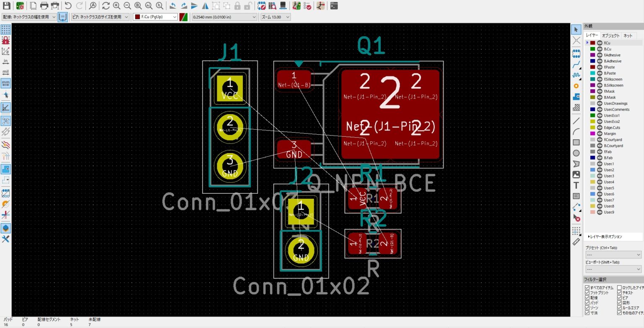
Task: Hide the F.Cu layer with its eye toggle
Action: 600,43
